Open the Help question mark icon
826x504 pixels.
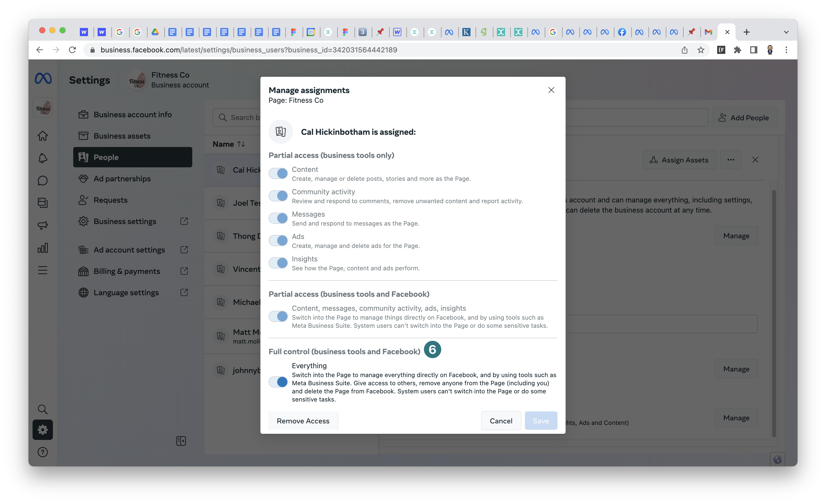click(42, 452)
